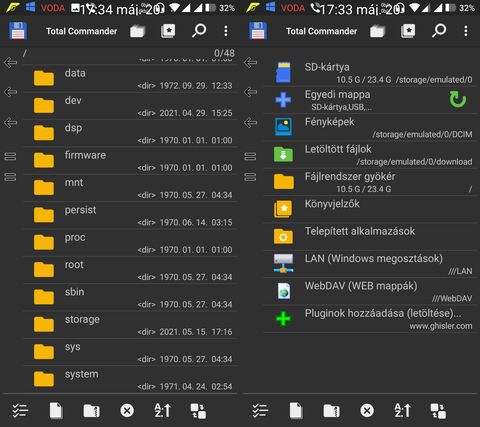Tap the button bar squares icon below folder list

tap(198, 411)
